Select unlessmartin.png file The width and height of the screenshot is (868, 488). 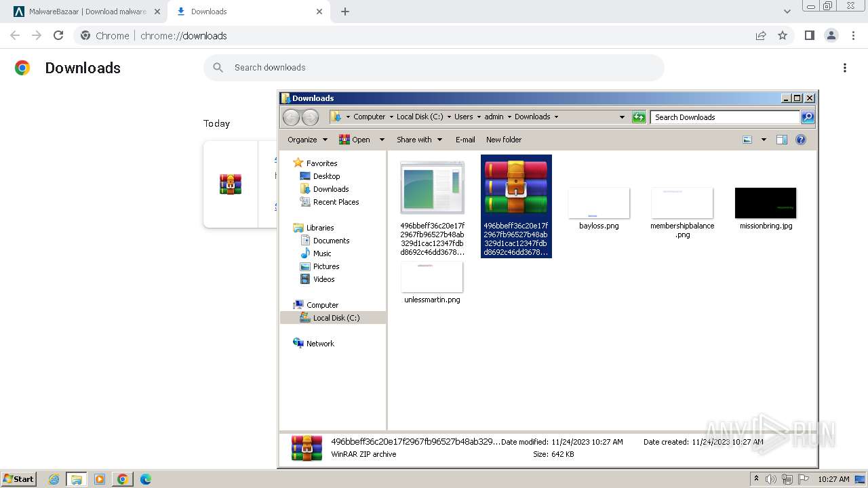coord(432,283)
